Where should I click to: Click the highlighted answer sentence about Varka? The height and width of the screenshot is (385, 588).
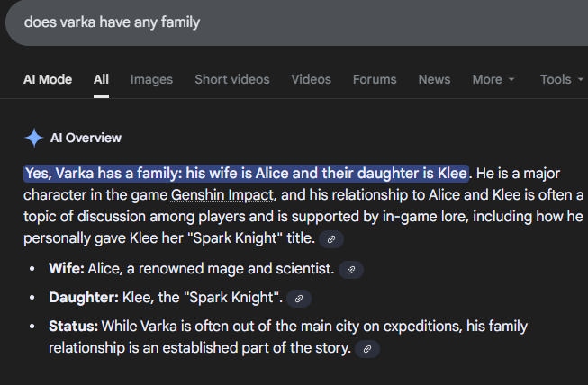246,173
